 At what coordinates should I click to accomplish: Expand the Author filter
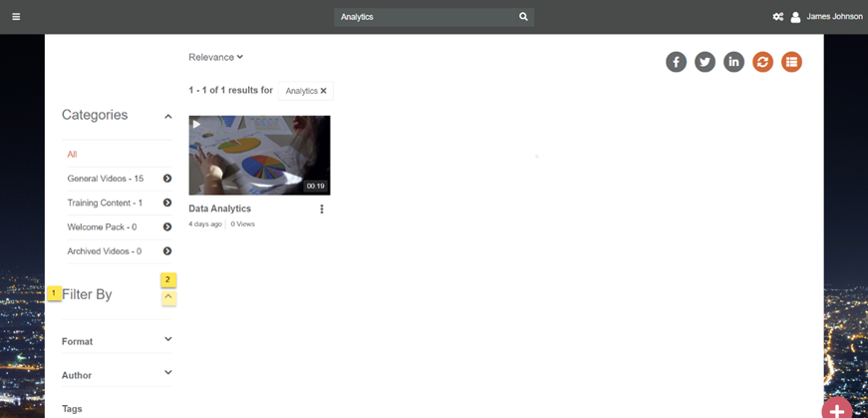[x=167, y=373]
